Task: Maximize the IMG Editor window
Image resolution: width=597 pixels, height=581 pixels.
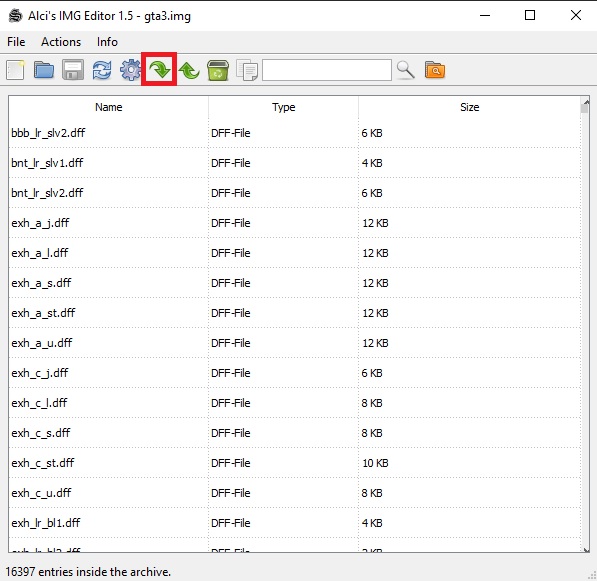Action: point(530,15)
